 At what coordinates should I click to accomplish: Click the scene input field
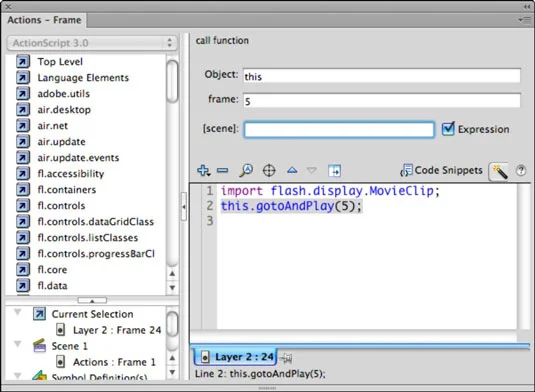[339, 130]
